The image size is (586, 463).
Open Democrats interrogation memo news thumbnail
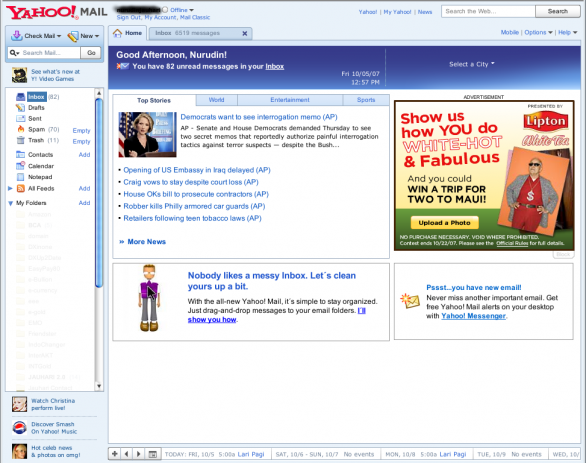click(148, 134)
